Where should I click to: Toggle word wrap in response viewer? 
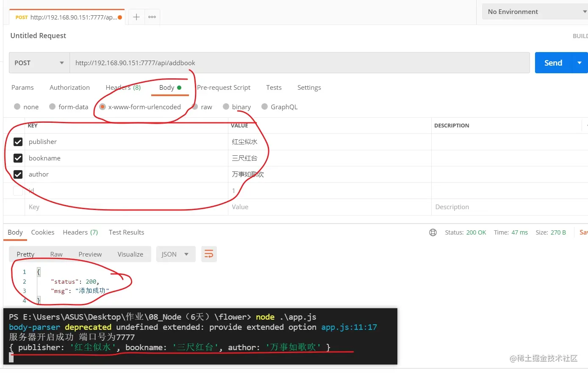(x=209, y=254)
